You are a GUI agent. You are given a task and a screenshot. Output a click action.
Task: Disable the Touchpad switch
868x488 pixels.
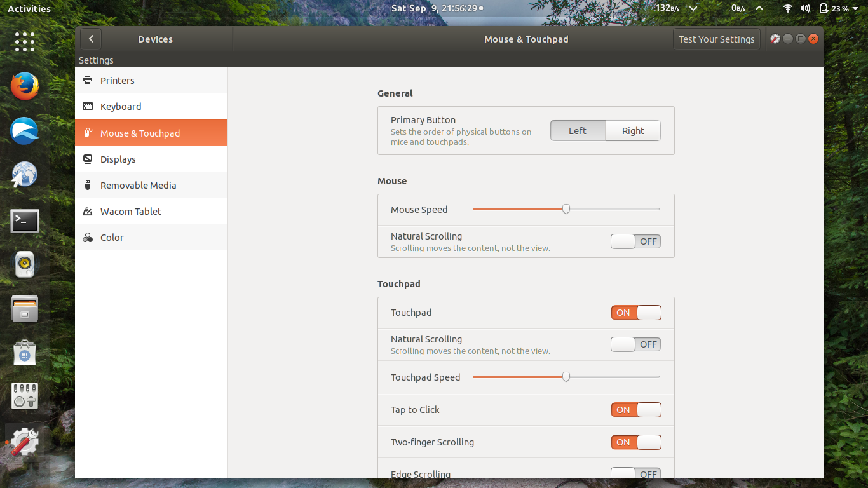pos(635,312)
